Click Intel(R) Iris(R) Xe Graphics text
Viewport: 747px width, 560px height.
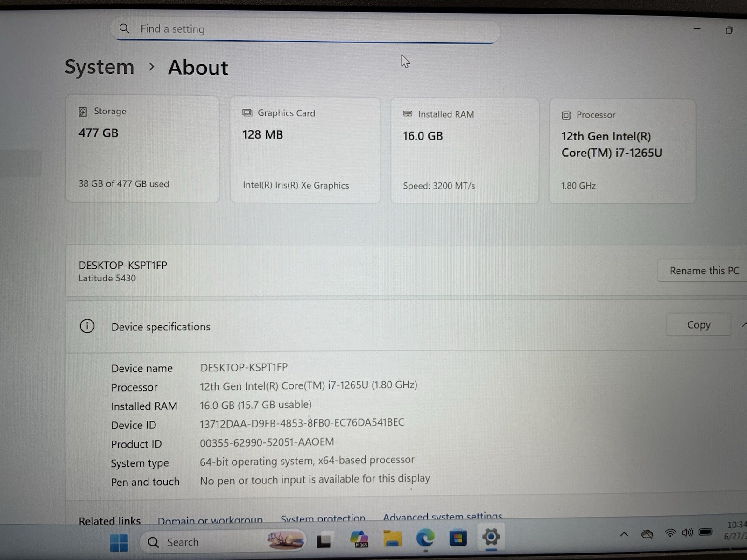coord(296,185)
